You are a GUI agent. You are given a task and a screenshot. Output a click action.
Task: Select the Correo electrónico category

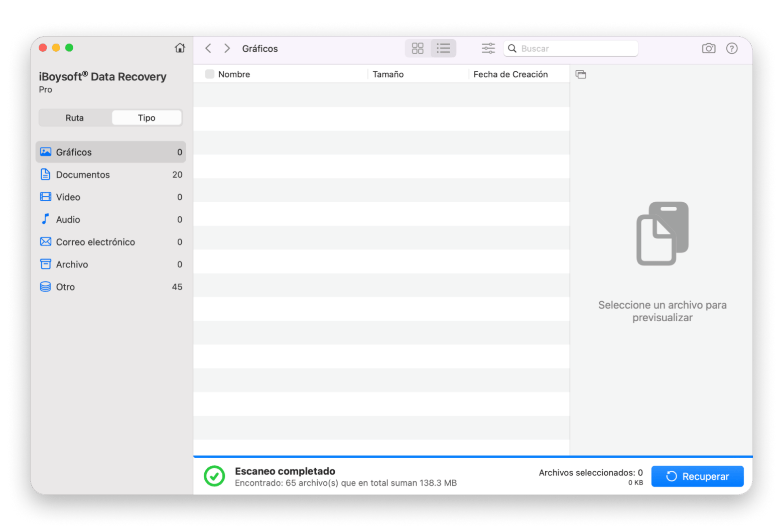point(111,242)
